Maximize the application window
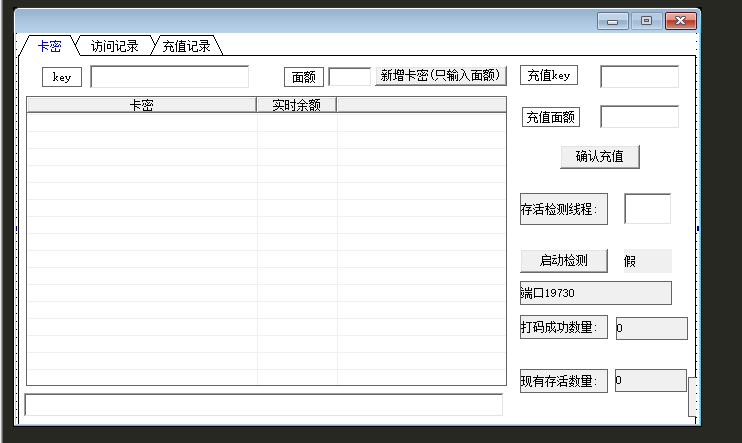 tap(646, 21)
